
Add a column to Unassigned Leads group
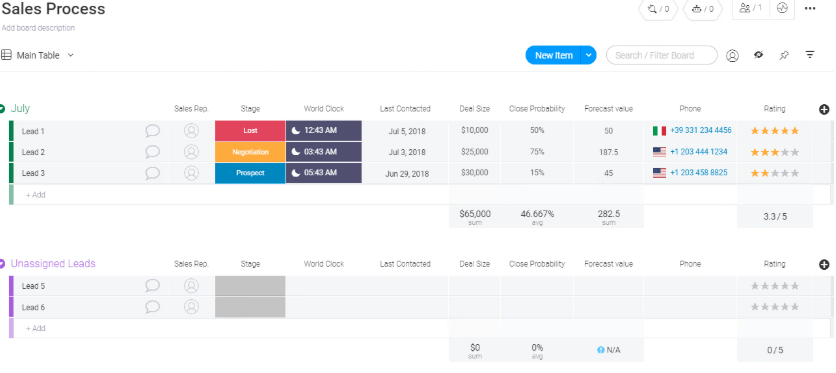[824, 264]
